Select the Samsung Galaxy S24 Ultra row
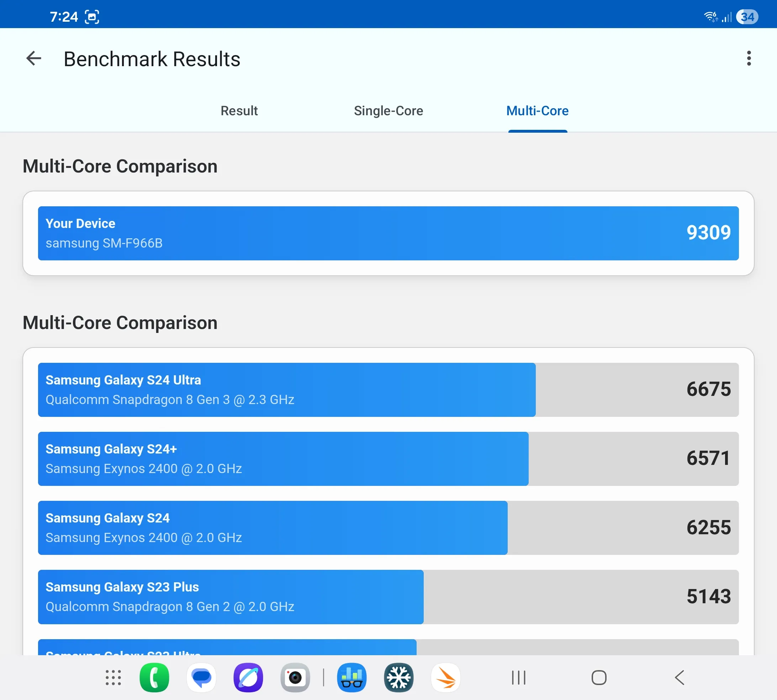Viewport: 777px width, 700px height. (x=388, y=389)
